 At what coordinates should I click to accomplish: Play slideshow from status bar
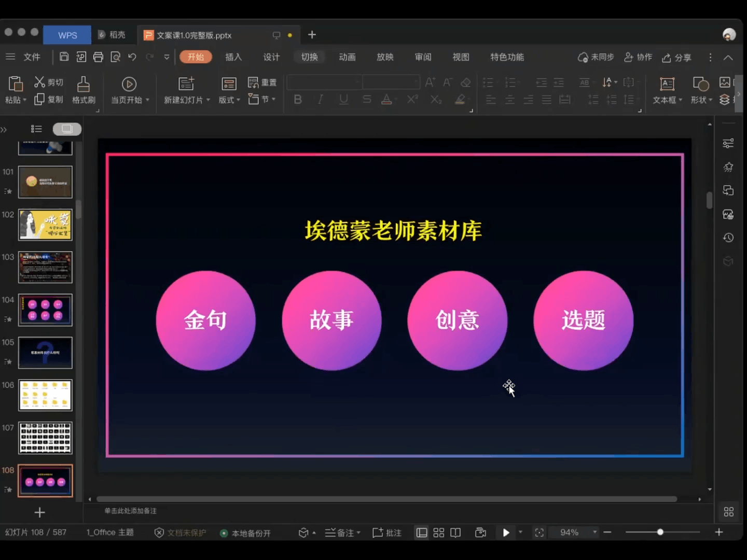point(506,533)
